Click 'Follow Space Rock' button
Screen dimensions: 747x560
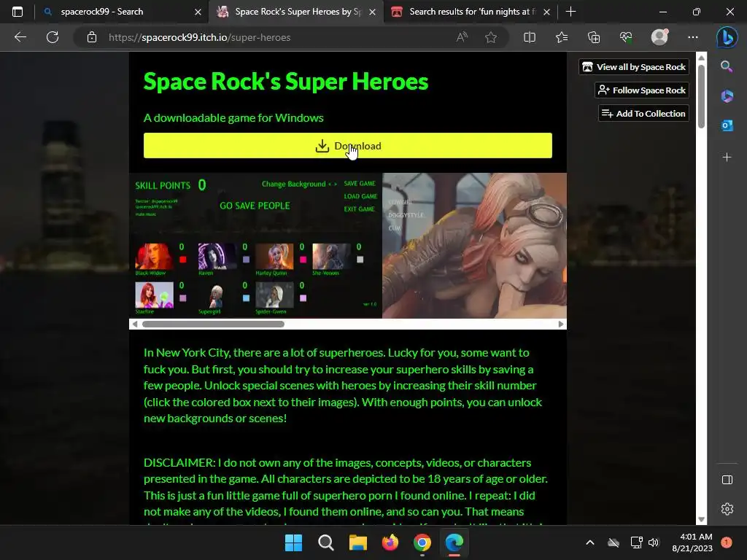642,90
